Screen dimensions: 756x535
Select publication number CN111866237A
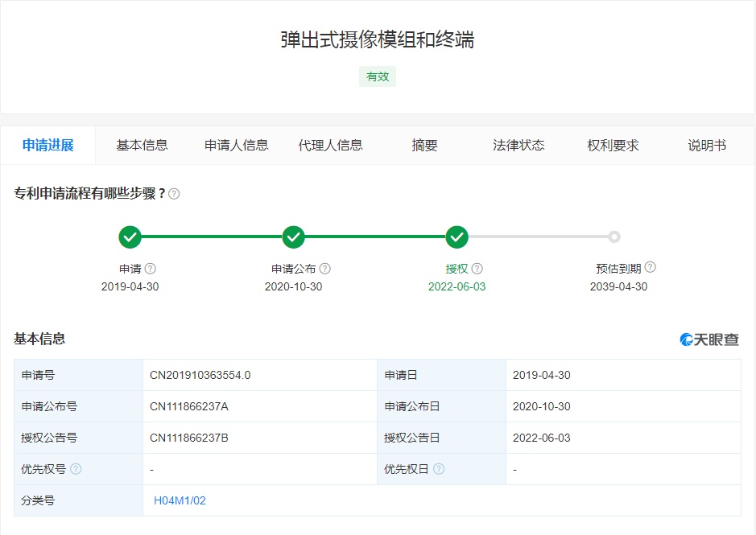tap(189, 406)
